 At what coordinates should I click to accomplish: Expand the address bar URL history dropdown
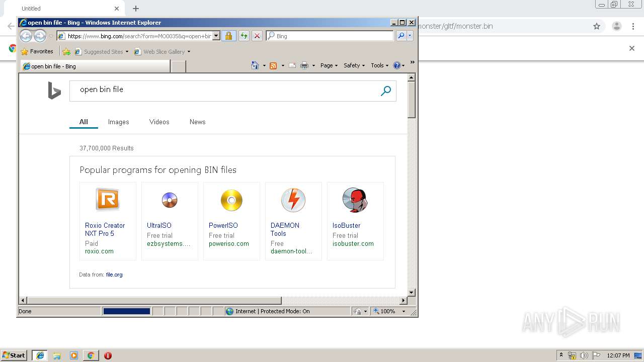pyautogui.click(x=216, y=36)
